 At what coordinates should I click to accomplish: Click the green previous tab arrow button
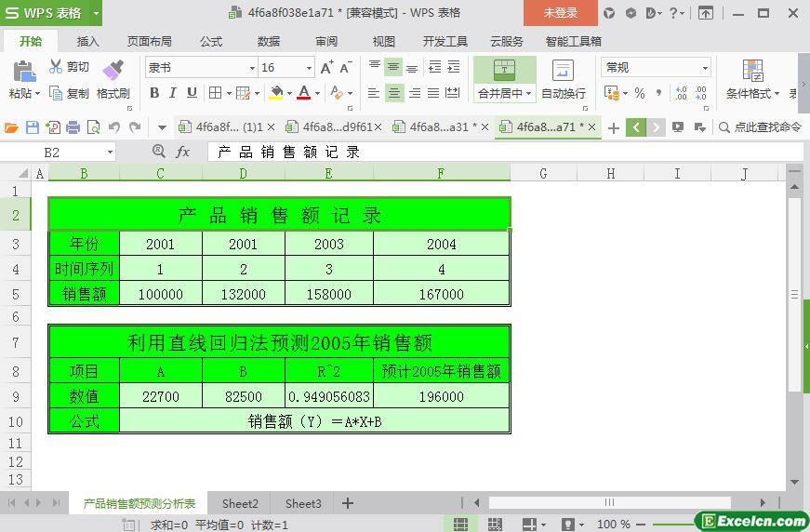coord(636,127)
